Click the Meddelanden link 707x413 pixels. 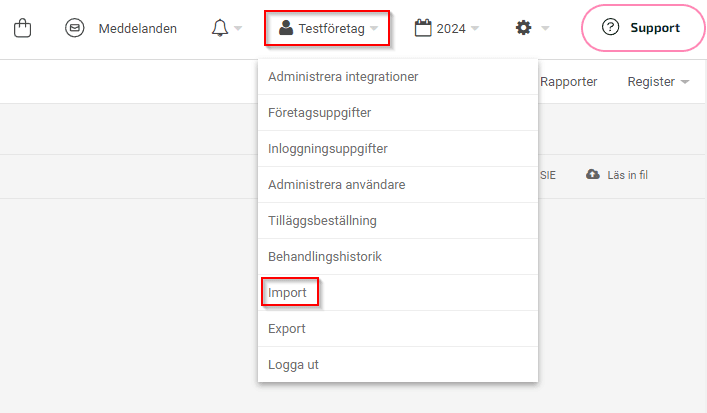[137, 28]
